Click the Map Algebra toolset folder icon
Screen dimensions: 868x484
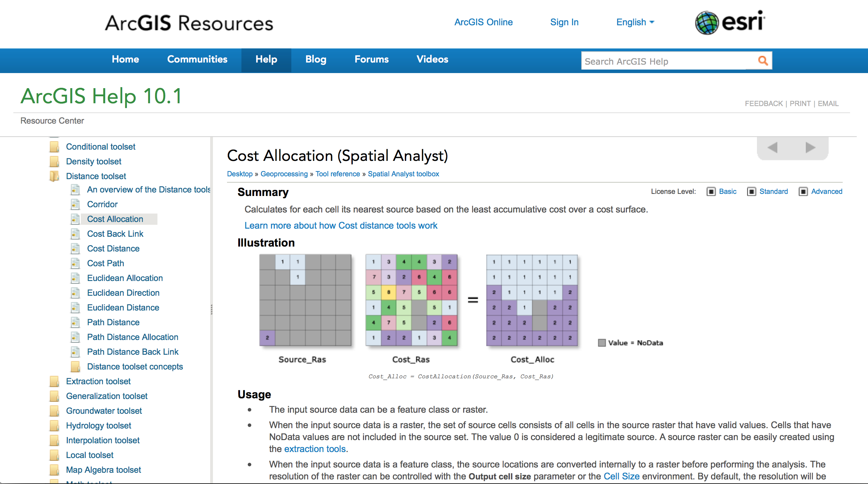pos(54,470)
